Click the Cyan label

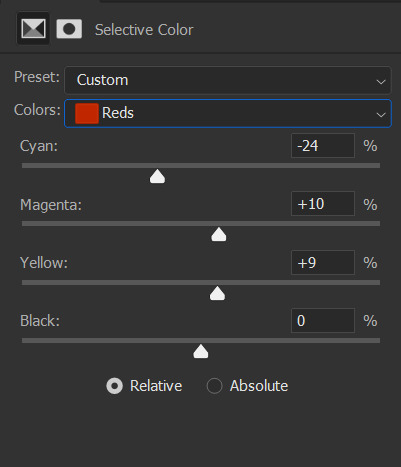click(39, 146)
